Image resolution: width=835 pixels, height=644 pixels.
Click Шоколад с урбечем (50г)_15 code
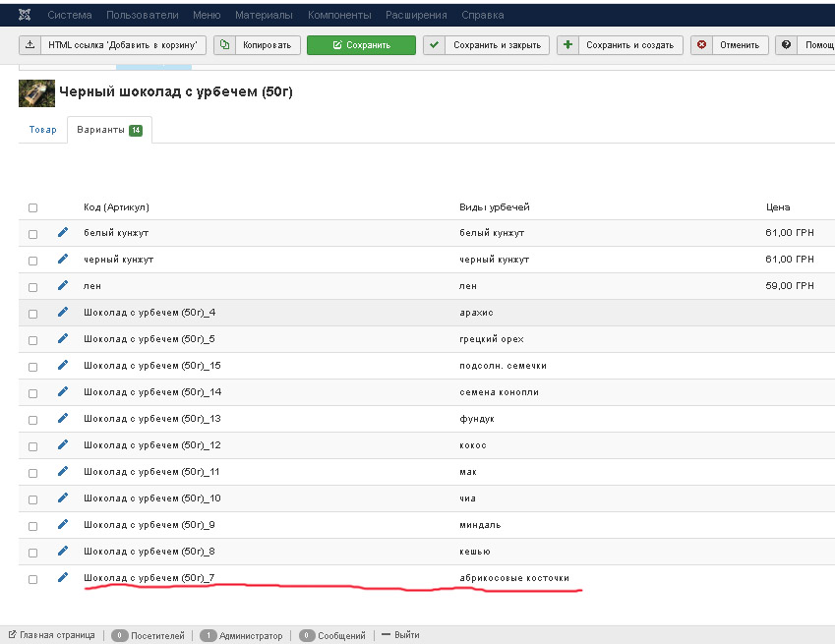(x=152, y=365)
